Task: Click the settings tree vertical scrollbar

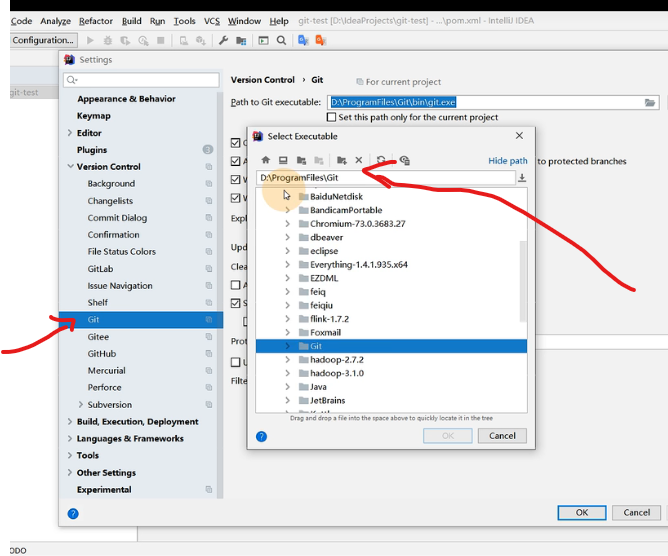Action: (x=220, y=294)
